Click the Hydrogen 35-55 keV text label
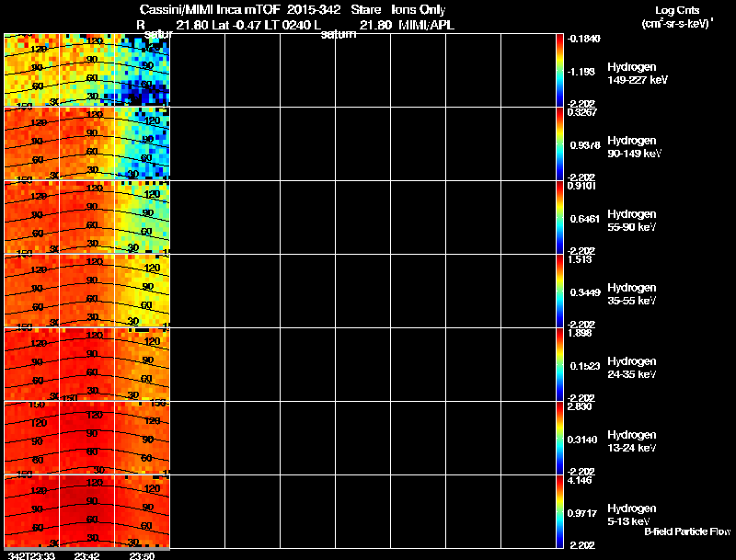Image resolution: width=736 pixels, height=560 pixels. [633, 294]
